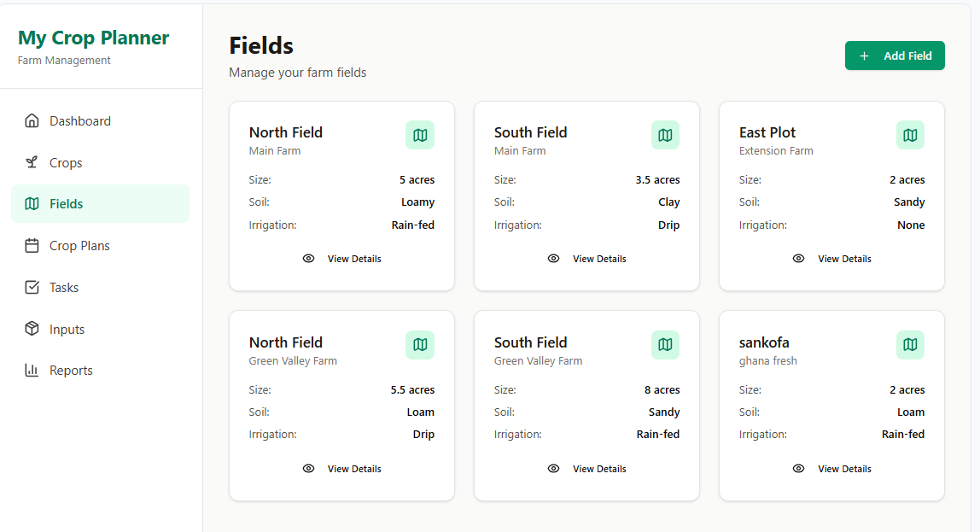
Task: Click the sankofa card title
Action: coord(764,342)
